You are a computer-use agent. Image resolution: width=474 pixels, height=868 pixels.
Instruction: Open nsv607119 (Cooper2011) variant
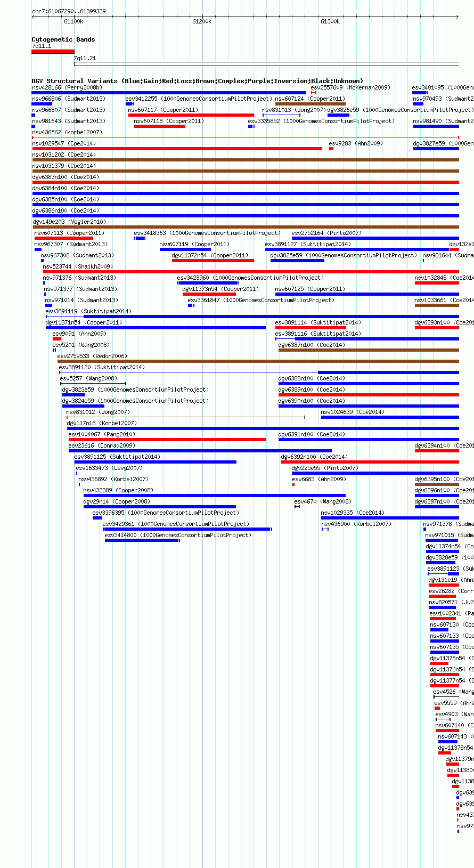pyautogui.click(x=194, y=244)
